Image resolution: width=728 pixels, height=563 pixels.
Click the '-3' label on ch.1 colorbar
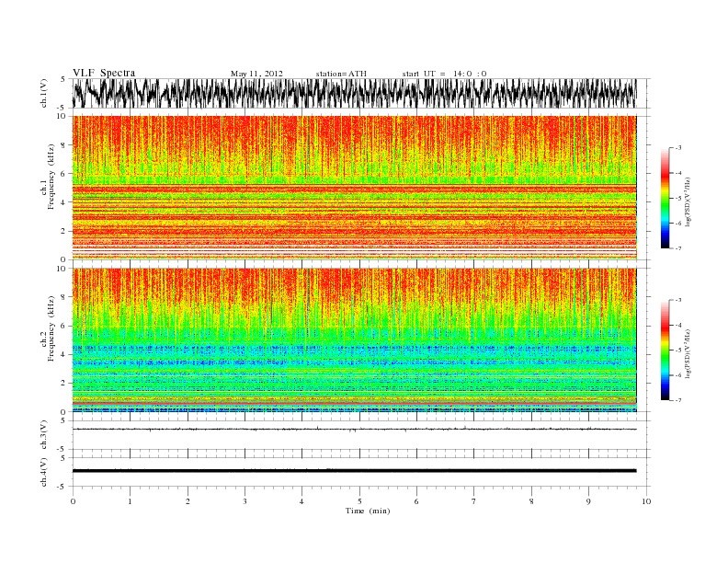tap(678, 148)
